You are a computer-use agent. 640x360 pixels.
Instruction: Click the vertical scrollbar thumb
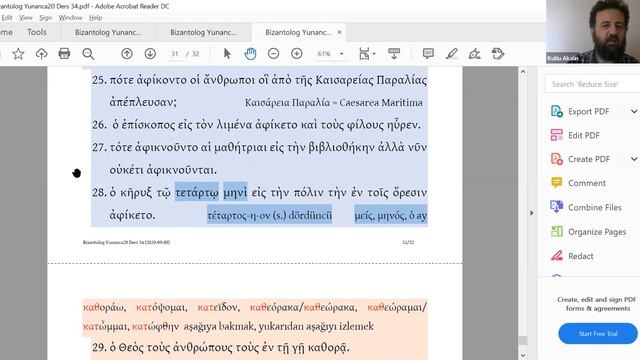pos(523,340)
